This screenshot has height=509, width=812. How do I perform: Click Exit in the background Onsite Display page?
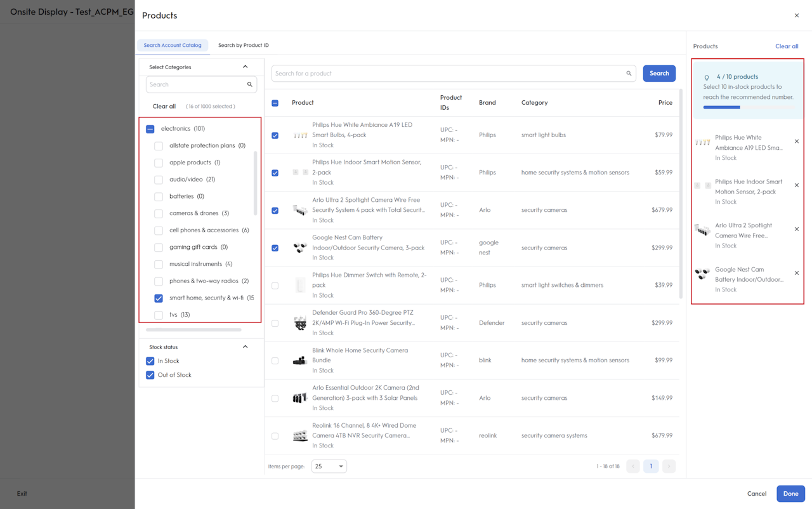click(22, 494)
